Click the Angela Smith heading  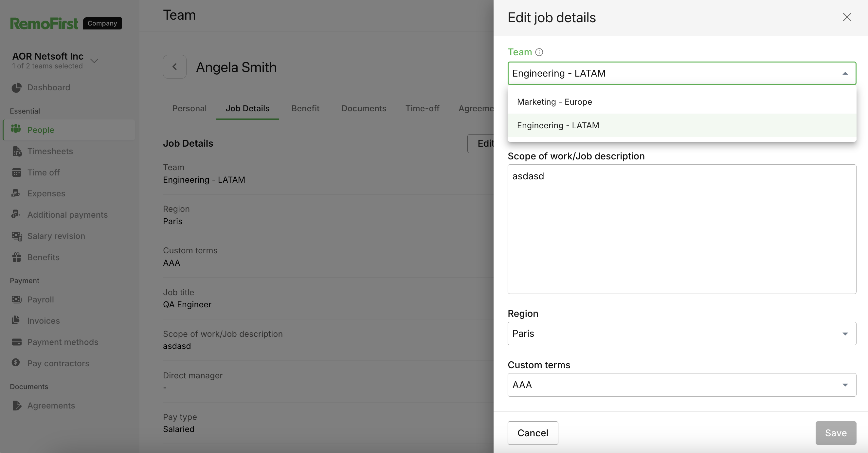[x=236, y=67]
